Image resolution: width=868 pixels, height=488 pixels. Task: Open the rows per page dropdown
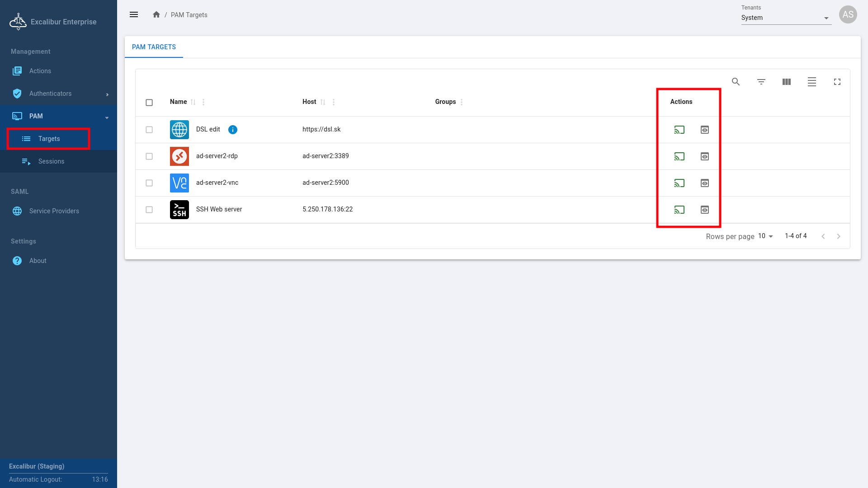click(x=765, y=236)
